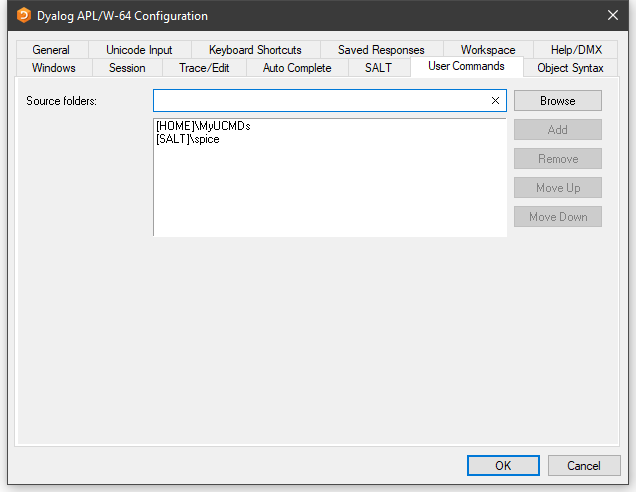
Task: Open the Workspace tab
Action: [x=488, y=50]
